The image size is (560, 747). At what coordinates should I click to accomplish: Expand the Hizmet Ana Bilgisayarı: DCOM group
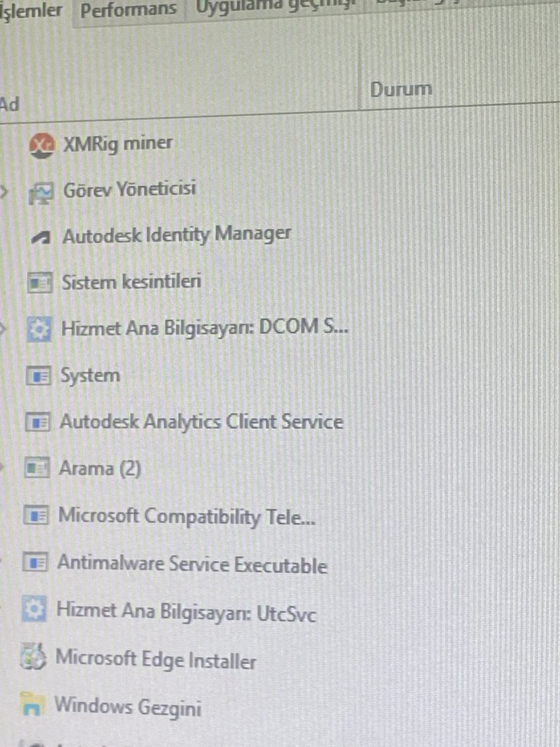(x=2, y=329)
